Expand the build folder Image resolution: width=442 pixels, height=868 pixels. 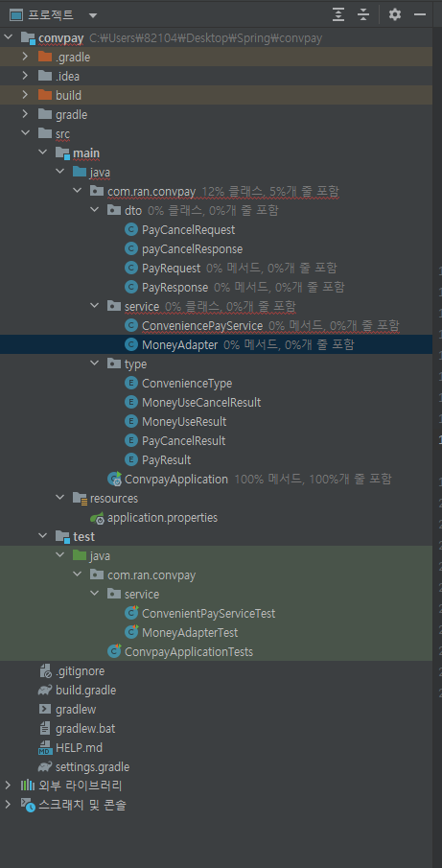pos(25,95)
